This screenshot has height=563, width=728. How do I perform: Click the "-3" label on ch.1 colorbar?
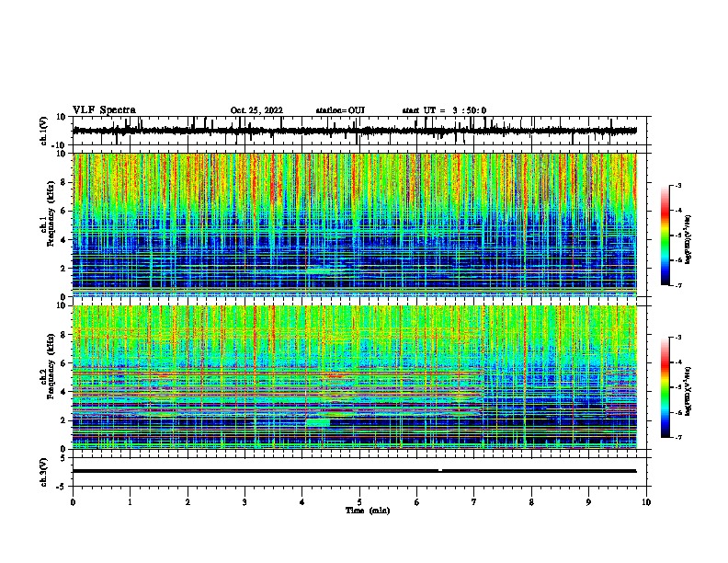(677, 186)
